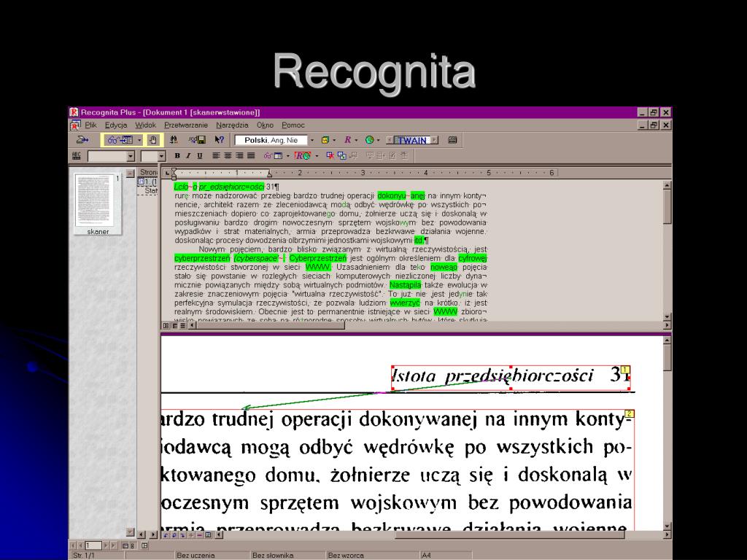747x560 pixels.
Task: Open the font name combo box
Action: point(112,156)
